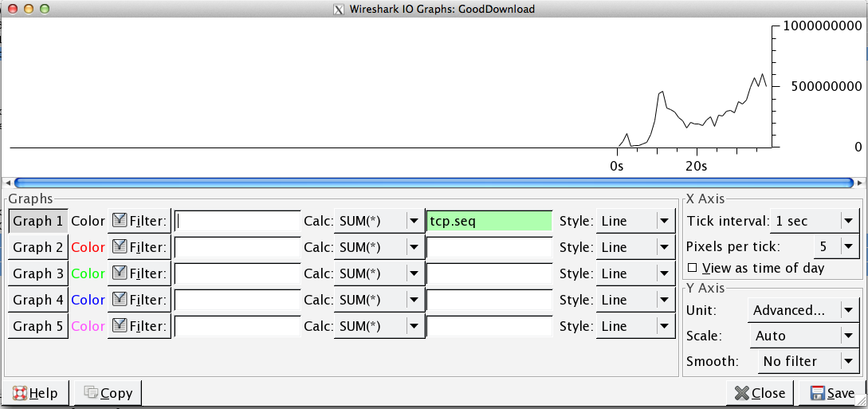The image size is (868, 409).
Task: Open the Filter dialog for Graph 5
Action: click(139, 327)
